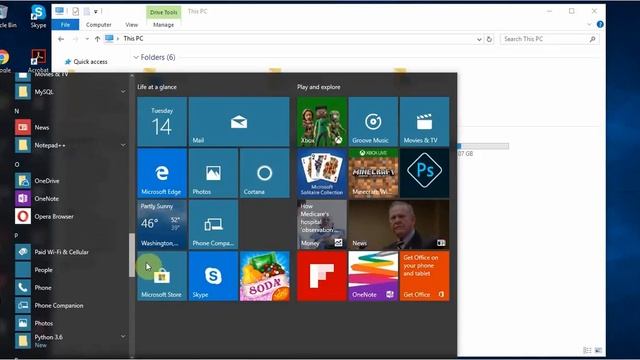Open the Xbox tile

coord(322,122)
